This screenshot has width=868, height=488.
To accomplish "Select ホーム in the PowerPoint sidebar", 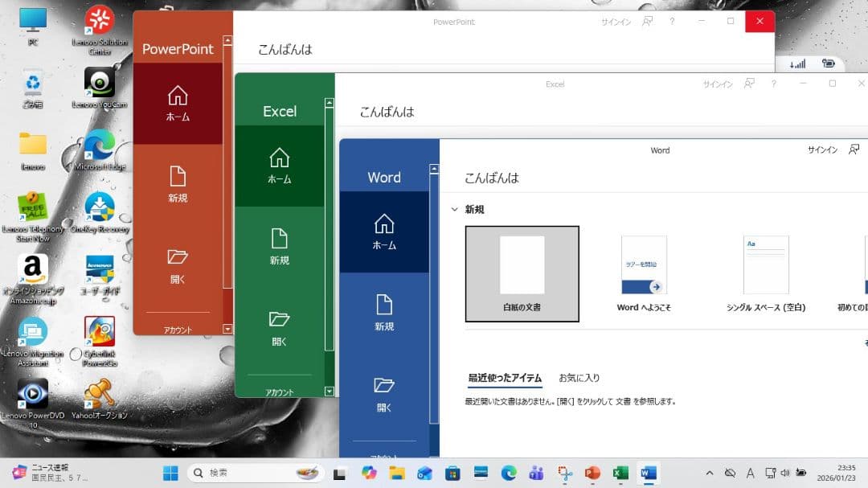I will (178, 102).
